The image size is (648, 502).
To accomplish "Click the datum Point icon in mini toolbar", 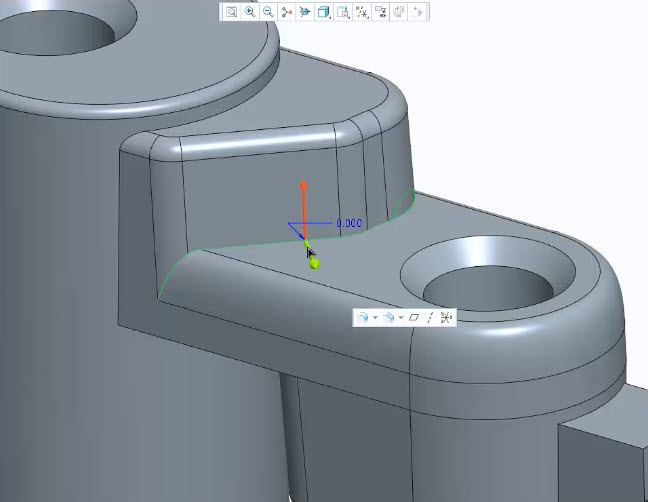I will 445,317.
